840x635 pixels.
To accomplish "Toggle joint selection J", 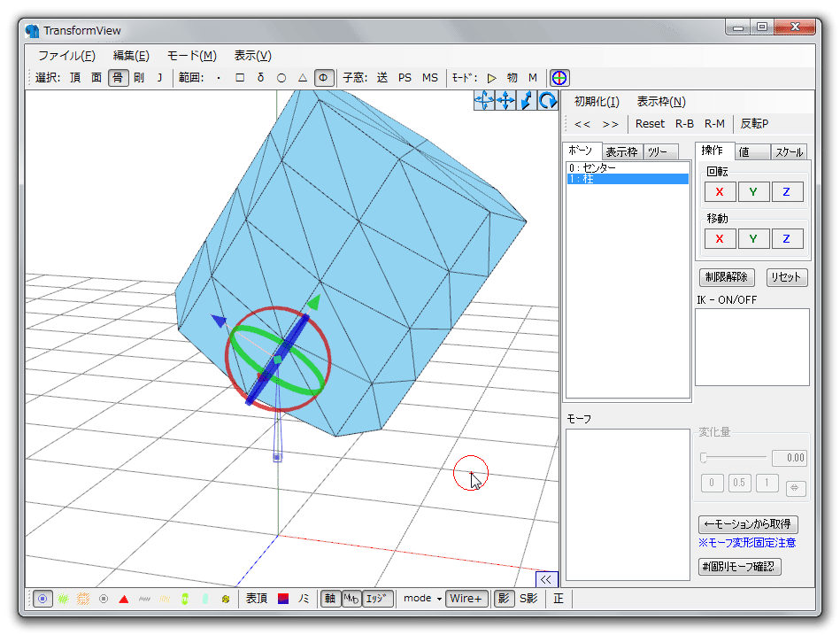I will [159, 78].
